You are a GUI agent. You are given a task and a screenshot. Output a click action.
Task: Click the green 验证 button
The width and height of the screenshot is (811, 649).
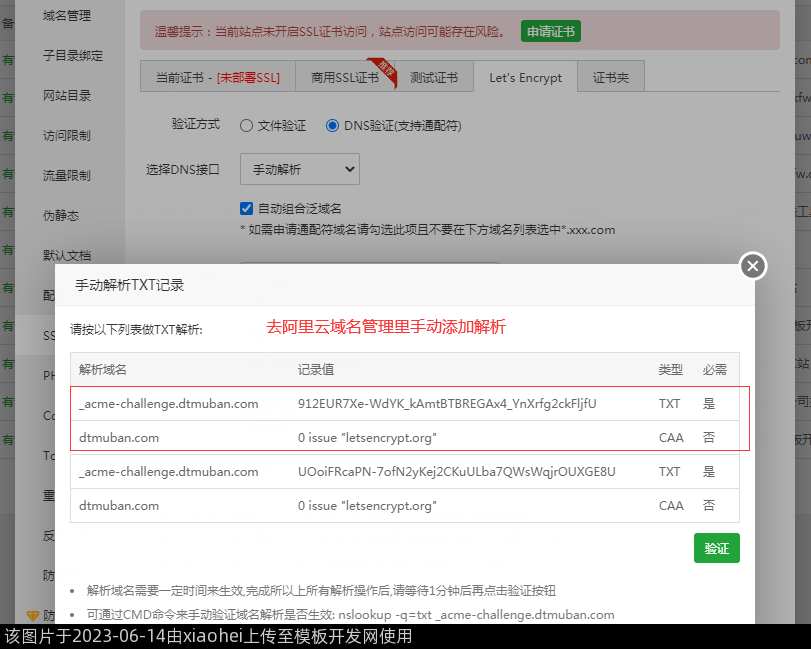[x=716, y=549]
